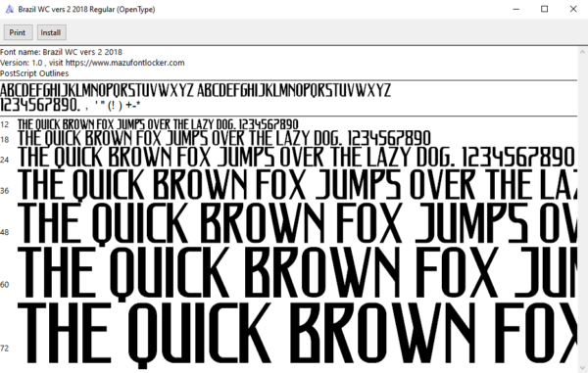Image resolution: width=588 pixels, height=373 pixels.
Task: Click the digits sample line 1234567890
Action: (71, 105)
